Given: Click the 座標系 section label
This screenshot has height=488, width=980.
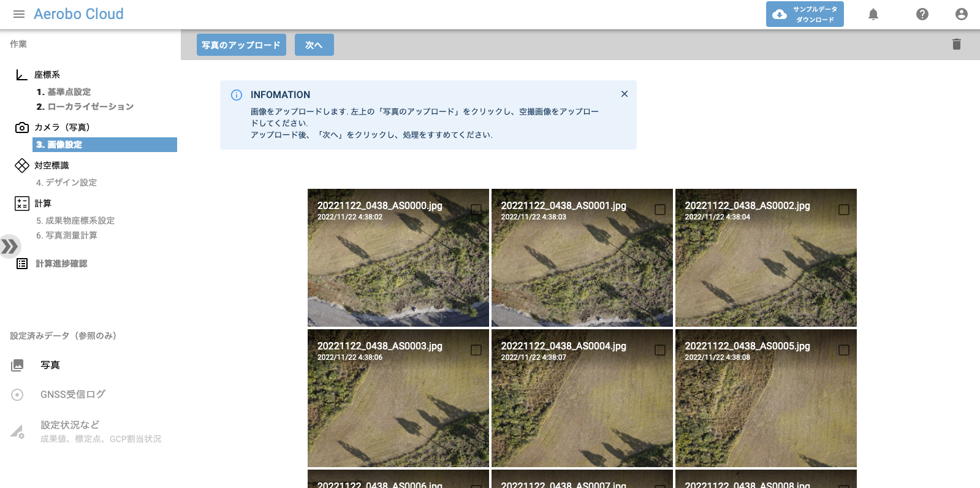Looking at the screenshot, I should click(x=47, y=75).
